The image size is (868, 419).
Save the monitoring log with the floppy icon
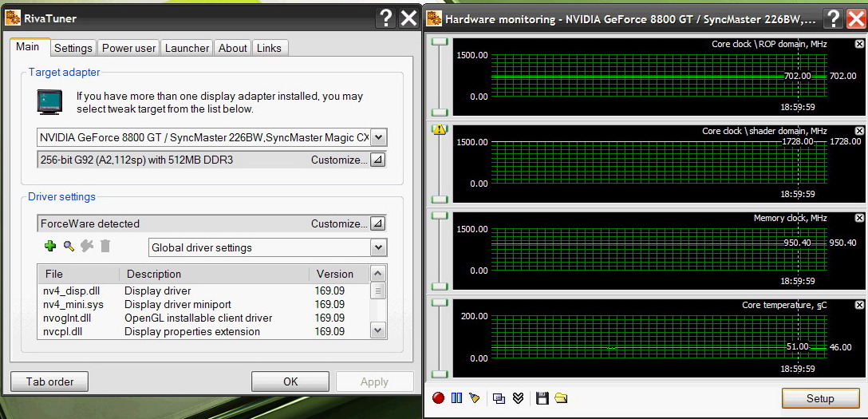click(542, 398)
